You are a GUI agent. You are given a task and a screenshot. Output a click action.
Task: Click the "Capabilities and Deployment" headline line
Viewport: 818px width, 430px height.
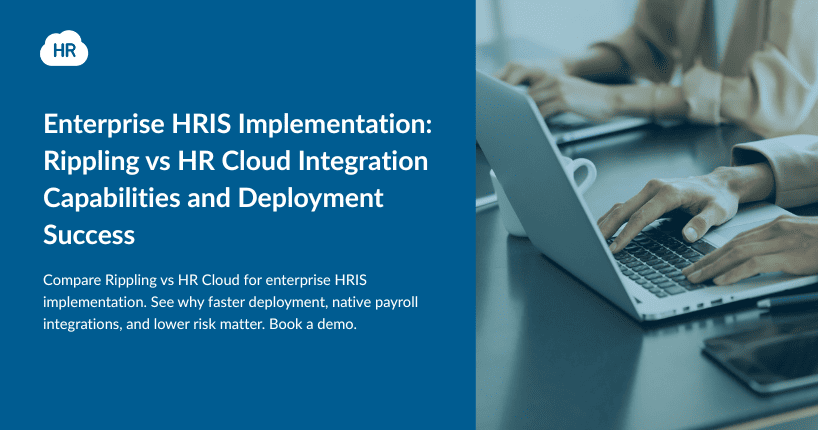coord(213,198)
